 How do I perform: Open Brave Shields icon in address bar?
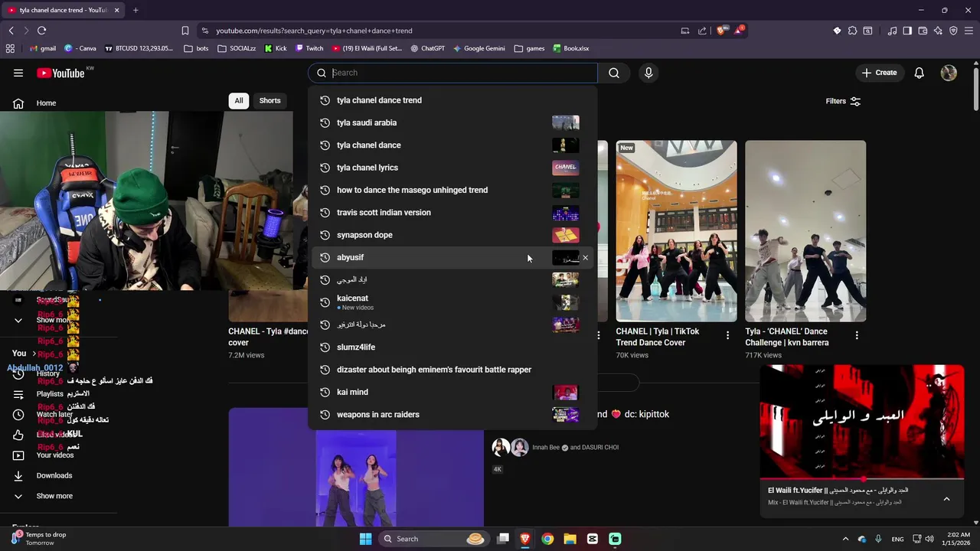click(721, 31)
